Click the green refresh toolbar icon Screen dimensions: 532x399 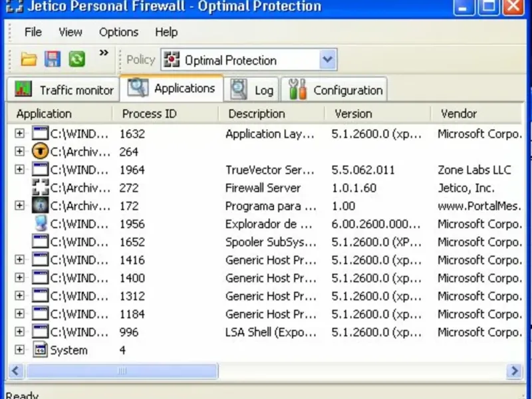tap(76, 59)
